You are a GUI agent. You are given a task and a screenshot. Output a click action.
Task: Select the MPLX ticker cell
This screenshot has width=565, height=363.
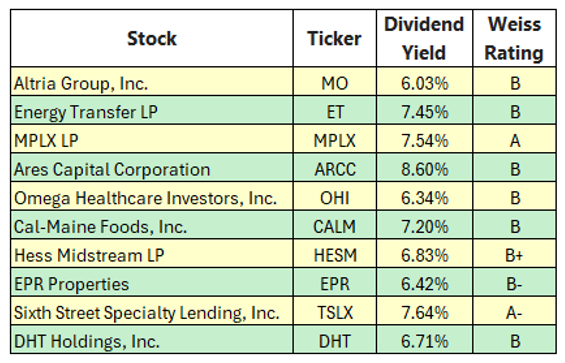(x=335, y=139)
